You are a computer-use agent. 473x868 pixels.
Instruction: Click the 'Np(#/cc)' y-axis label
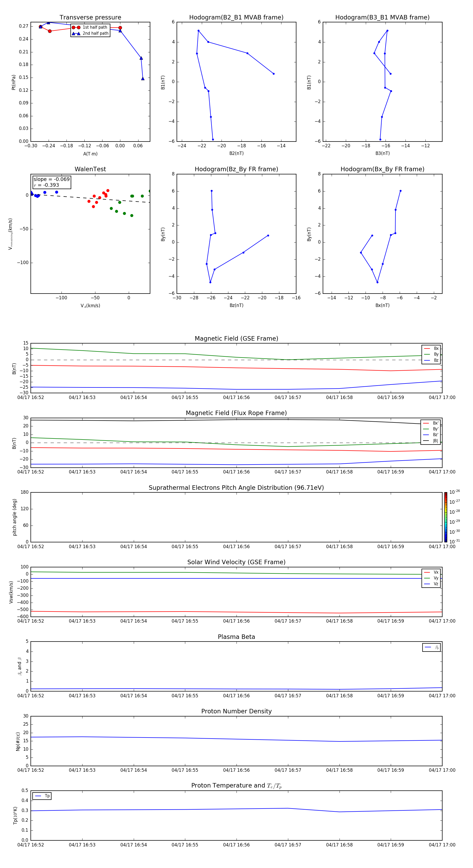tap(18, 741)
